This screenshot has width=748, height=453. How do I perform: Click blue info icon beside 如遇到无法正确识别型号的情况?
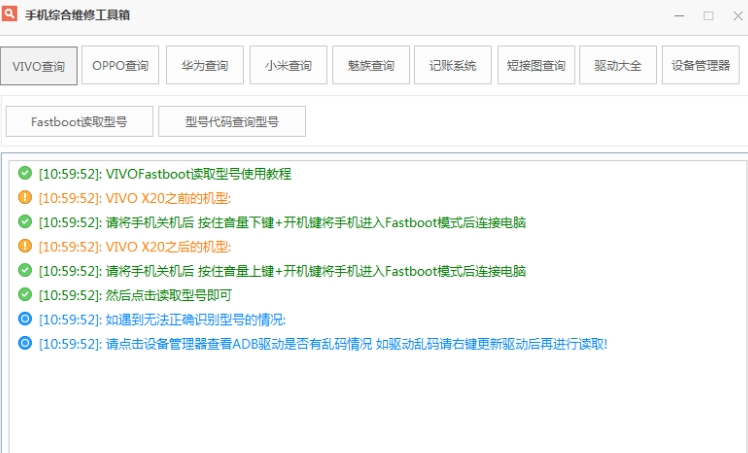(x=25, y=319)
